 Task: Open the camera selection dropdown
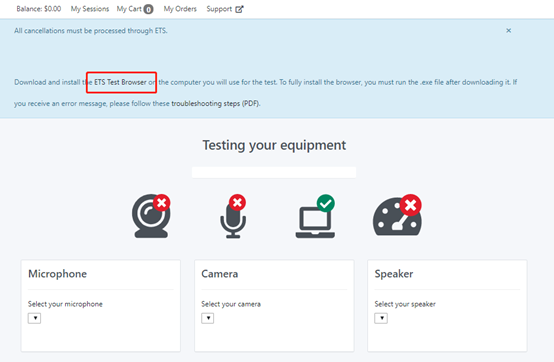208,318
